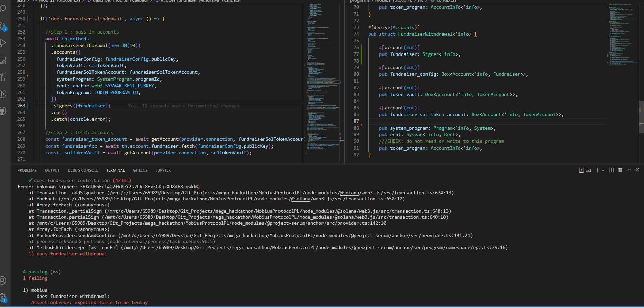This screenshot has width=644, height=307.
Task: Click the git change marker beside line 250
Action: click(27, 19)
